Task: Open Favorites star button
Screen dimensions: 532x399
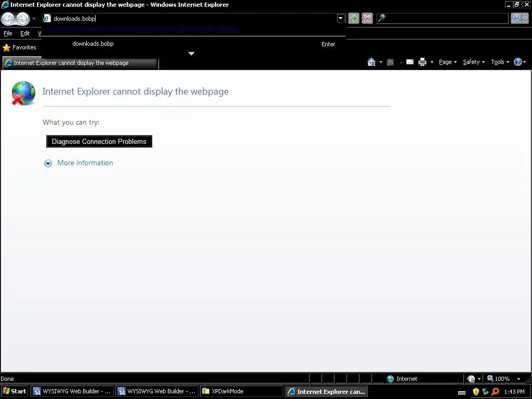Action: point(19,47)
